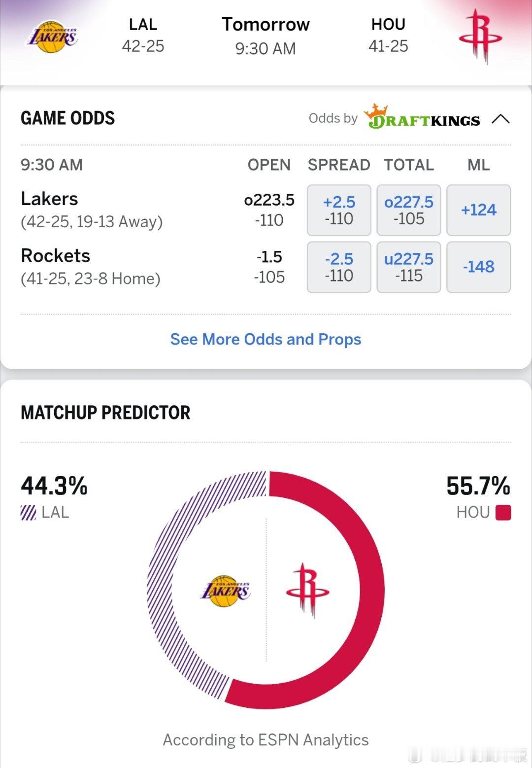Expand the Lakers record details
This screenshot has height=768, width=532.
pos(92,221)
